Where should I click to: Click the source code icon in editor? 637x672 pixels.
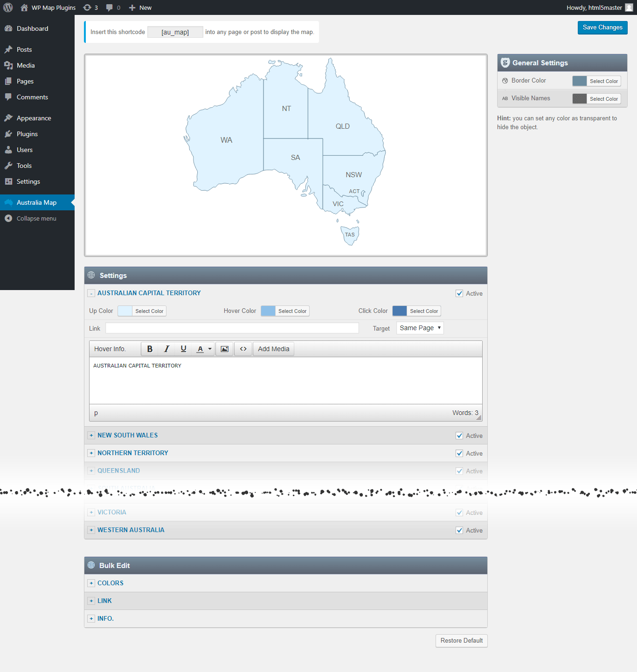coord(243,349)
